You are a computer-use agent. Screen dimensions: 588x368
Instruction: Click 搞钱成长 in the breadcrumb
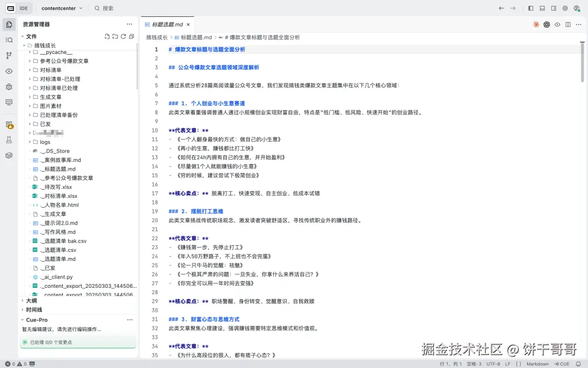coord(157,37)
